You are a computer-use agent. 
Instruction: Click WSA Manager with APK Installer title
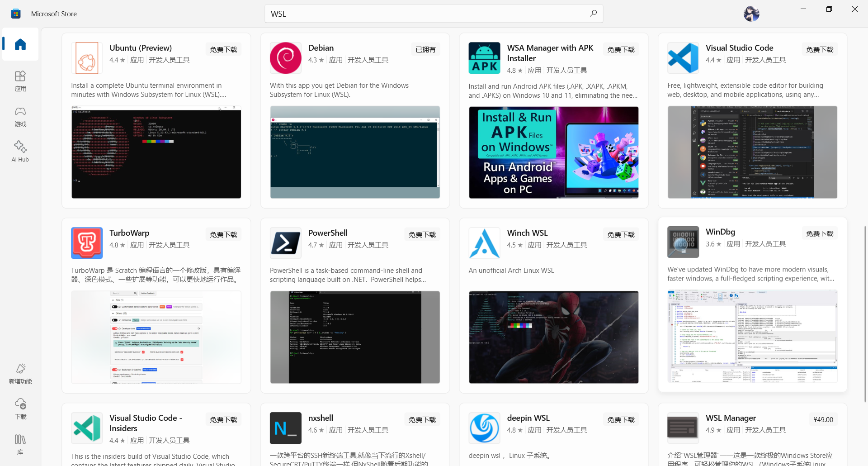[x=550, y=53]
